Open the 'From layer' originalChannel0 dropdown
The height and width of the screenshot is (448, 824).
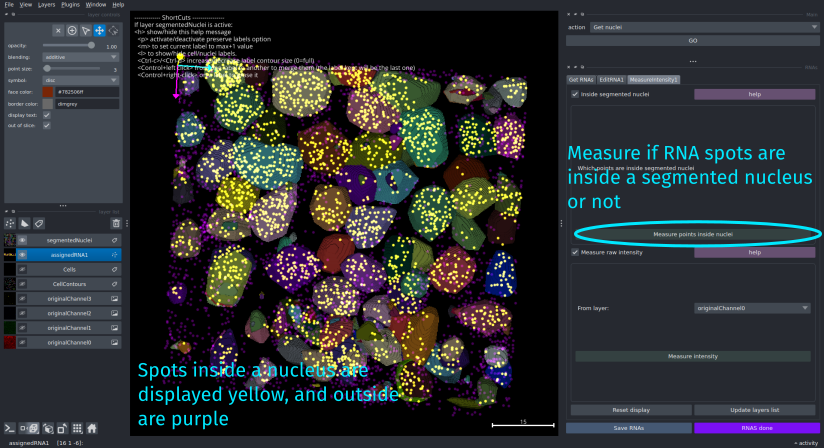coord(752,308)
